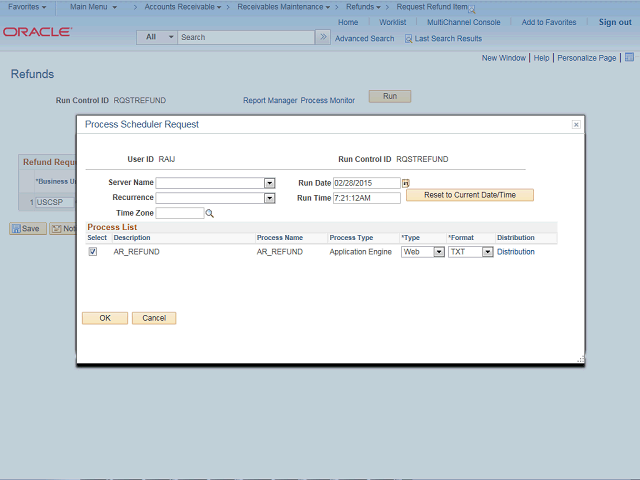This screenshot has width=640, height=480.
Task: Click the Oracle logo
Action: (36, 32)
